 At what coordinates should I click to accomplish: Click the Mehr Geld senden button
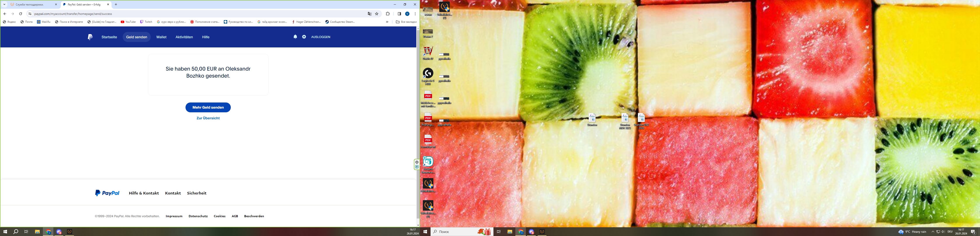click(208, 108)
